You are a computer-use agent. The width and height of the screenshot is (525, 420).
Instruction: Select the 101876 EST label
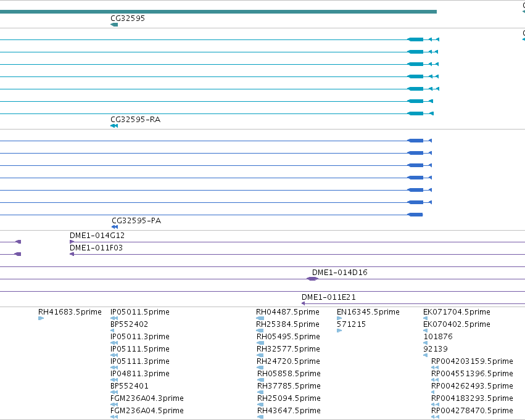[438, 337]
